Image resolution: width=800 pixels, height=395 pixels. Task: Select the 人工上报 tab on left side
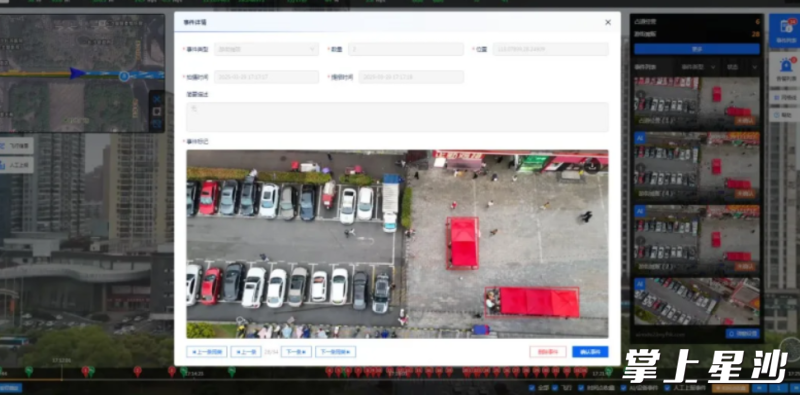point(17,165)
